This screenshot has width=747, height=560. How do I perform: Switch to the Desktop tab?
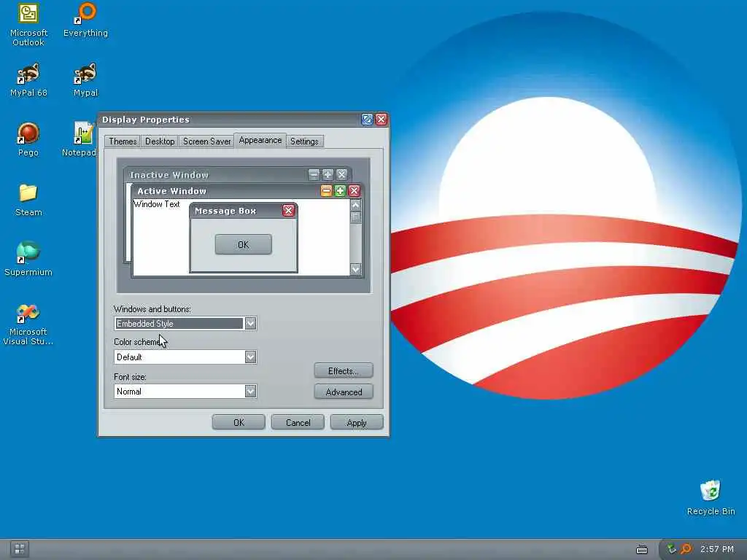point(160,141)
